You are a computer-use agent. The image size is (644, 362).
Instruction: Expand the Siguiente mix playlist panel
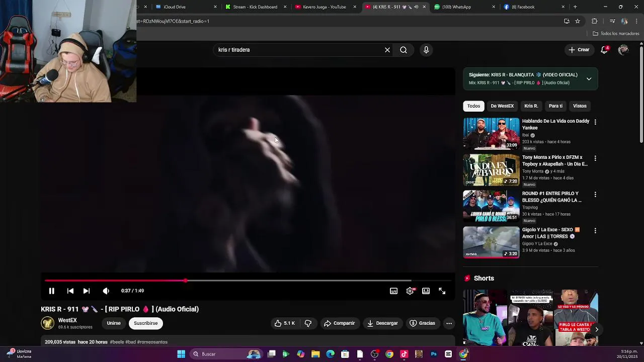pyautogui.click(x=589, y=79)
